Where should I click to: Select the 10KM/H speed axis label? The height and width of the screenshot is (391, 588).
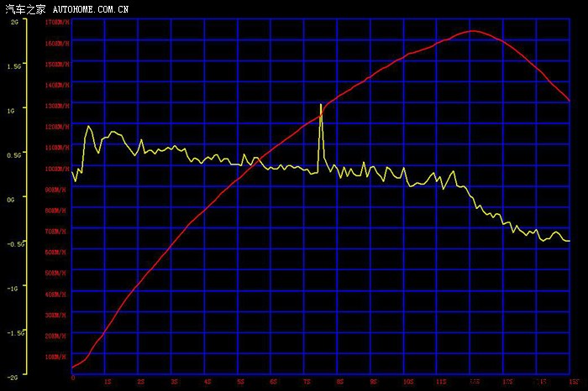[58, 357]
